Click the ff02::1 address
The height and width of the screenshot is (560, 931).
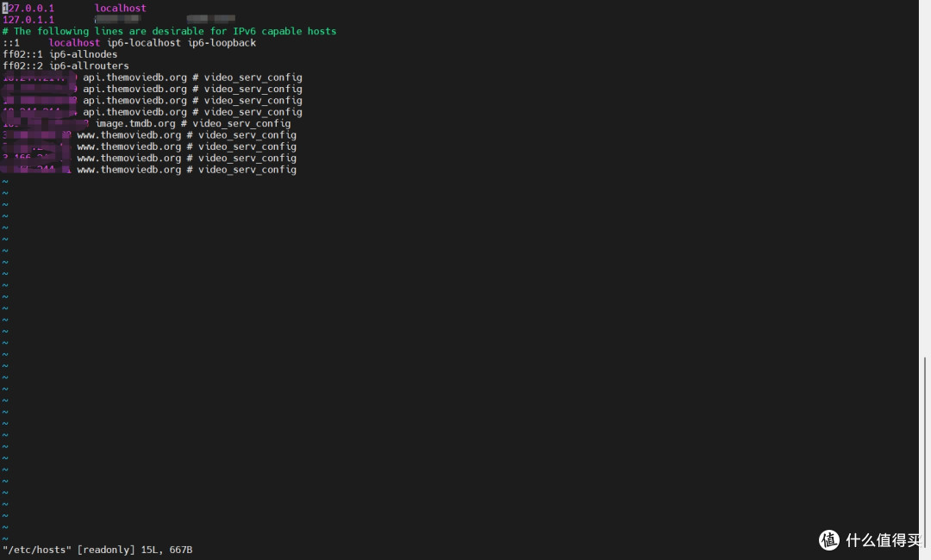[x=22, y=54]
